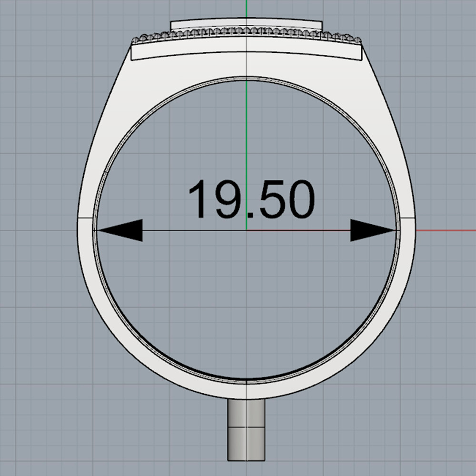This screenshot has height=476, width=476.
Task: Pick the left shank seam line
Action: [86, 218]
